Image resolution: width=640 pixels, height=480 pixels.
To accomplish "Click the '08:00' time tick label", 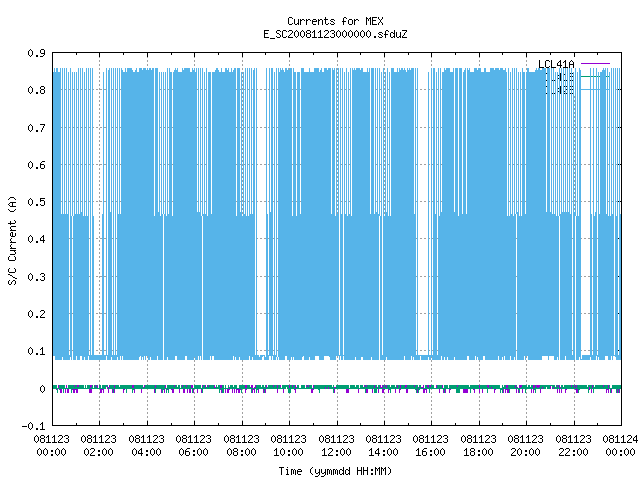I will point(241,452).
